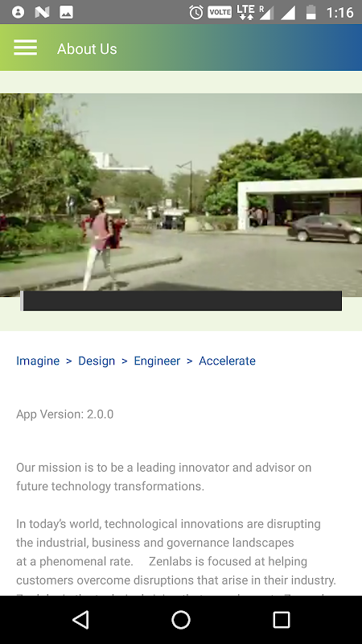Tap the 1:16 clock in status bar
The height and width of the screenshot is (644, 362).
click(x=339, y=13)
